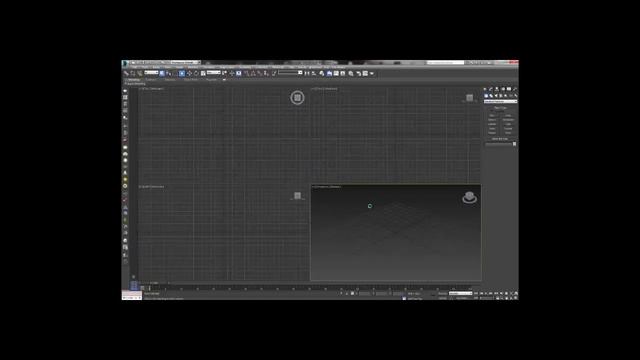Viewport: 640px width, 360px height.
Task: Switch to the Modify command panel tab
Action: tap(491, 89)
